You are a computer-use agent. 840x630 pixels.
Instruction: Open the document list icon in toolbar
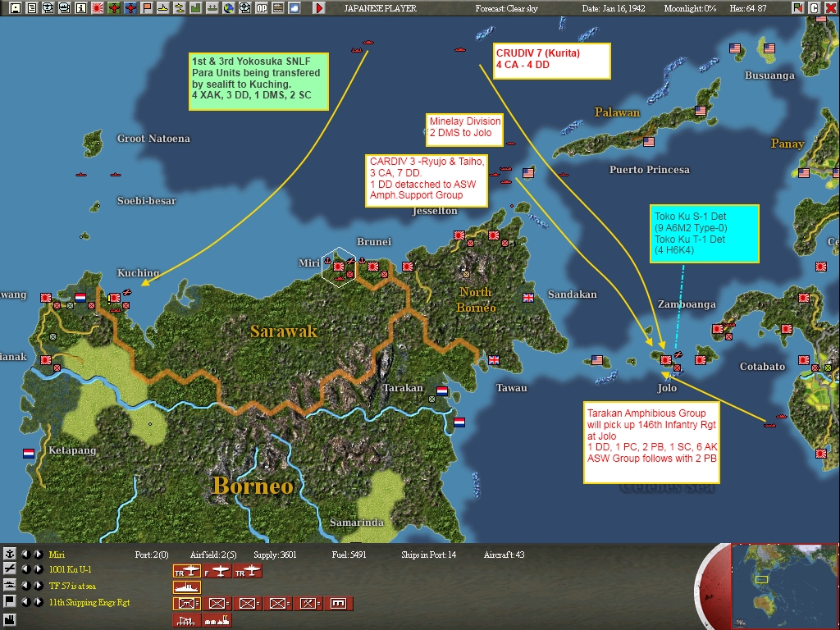pyautogui.click(x=32, y=8)
